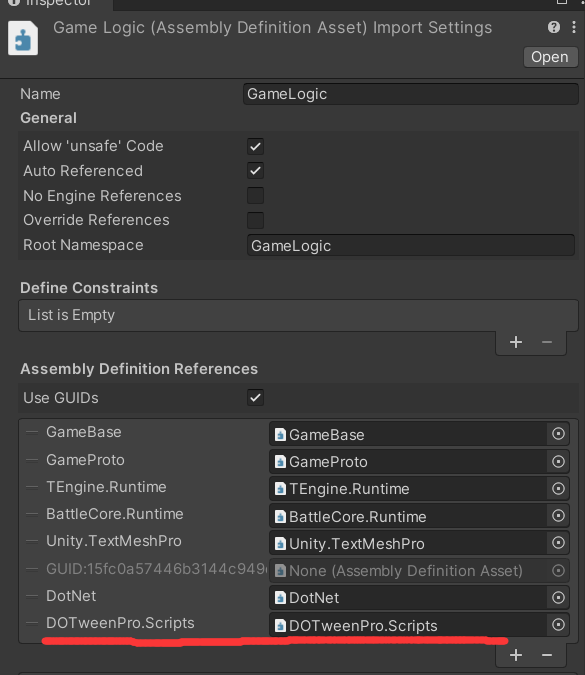Viewport: 585px width, 675px height.
Task: Select the GUID:15fc0a57446b3144c949 list row
Action: click(156, 569)
